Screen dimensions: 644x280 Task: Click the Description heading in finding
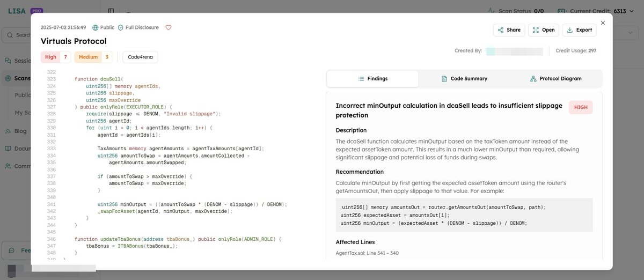pyautogui.click(x=351, y=130)
